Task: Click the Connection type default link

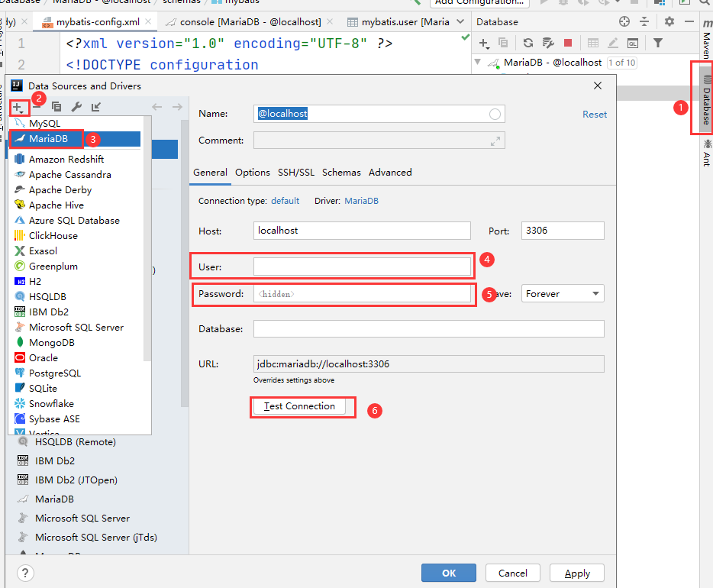Action: (x=285, y=201)
